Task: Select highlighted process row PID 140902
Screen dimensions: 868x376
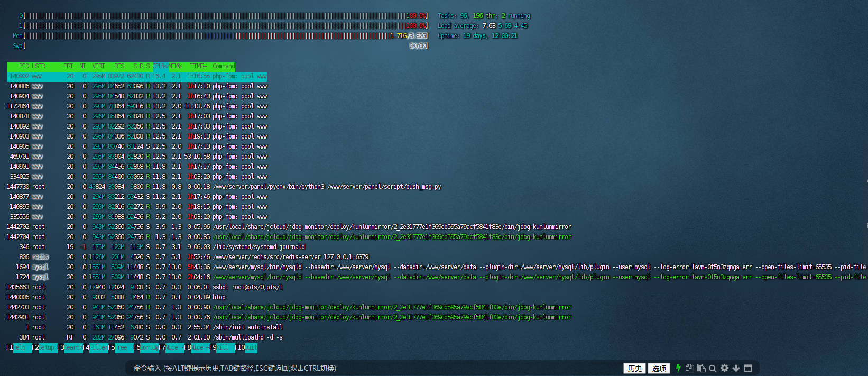Action: (137, 76)
